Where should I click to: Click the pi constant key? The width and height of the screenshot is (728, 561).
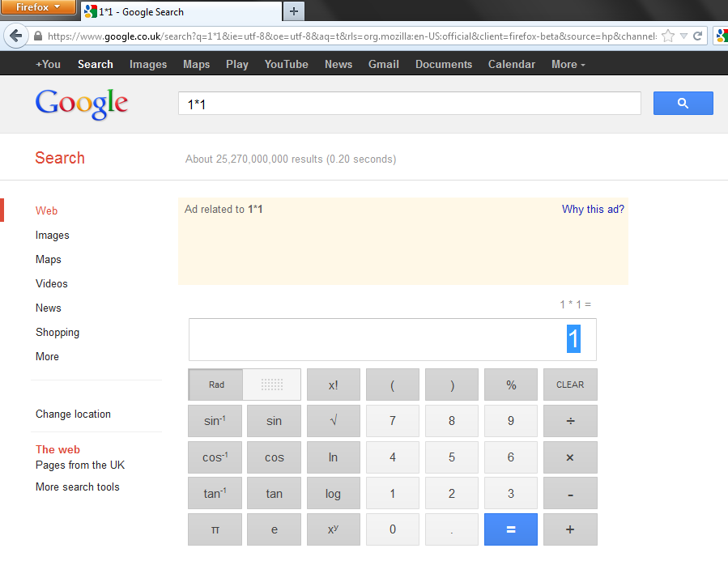(x=215, y=529)
